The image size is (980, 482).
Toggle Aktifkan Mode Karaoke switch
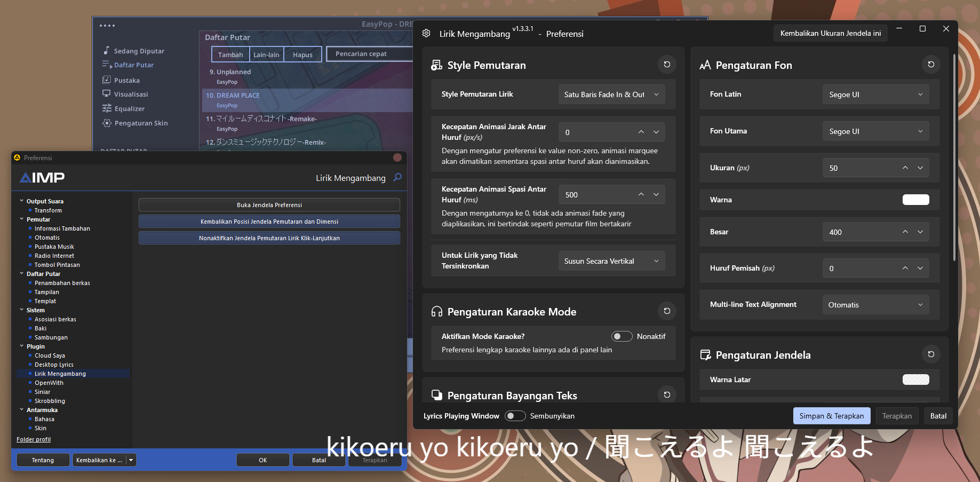[x=622, y=336]
